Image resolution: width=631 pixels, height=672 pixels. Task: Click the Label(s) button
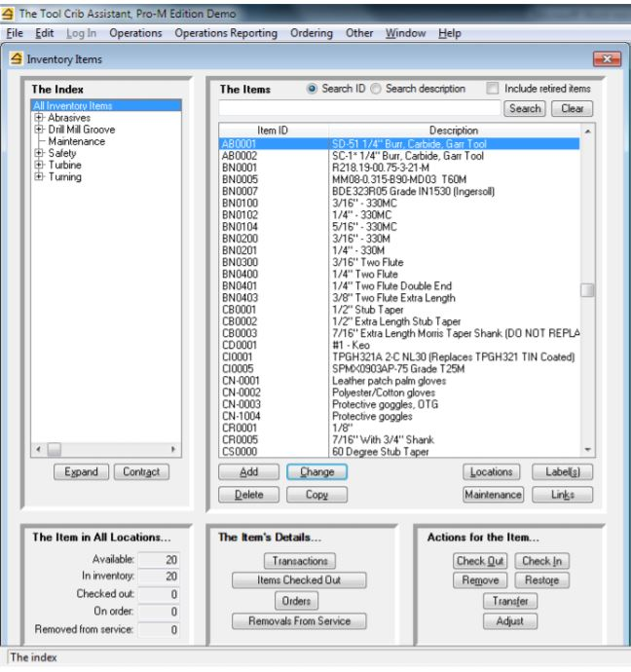pyautogui.click(x=563, y=471)
